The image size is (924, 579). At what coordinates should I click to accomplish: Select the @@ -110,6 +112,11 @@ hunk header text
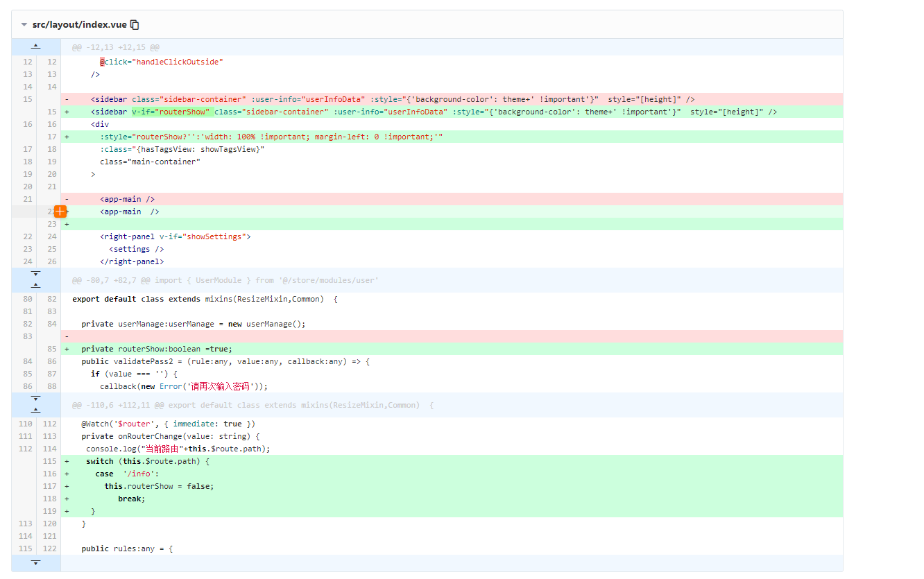[253, 405]
